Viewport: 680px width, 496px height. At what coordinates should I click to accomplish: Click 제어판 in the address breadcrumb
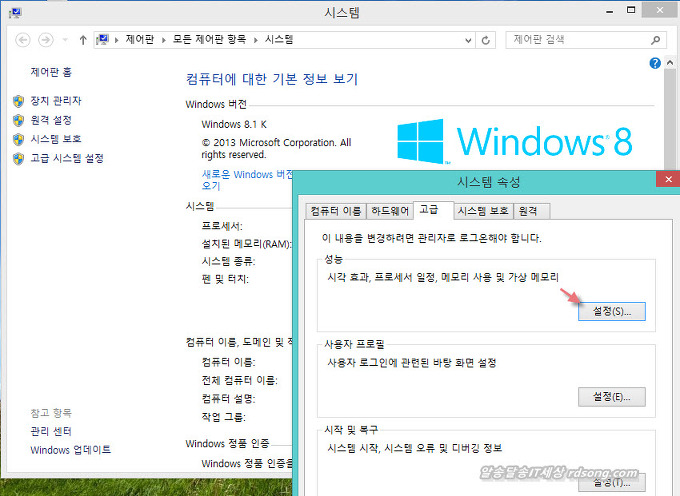click(140, 39)
